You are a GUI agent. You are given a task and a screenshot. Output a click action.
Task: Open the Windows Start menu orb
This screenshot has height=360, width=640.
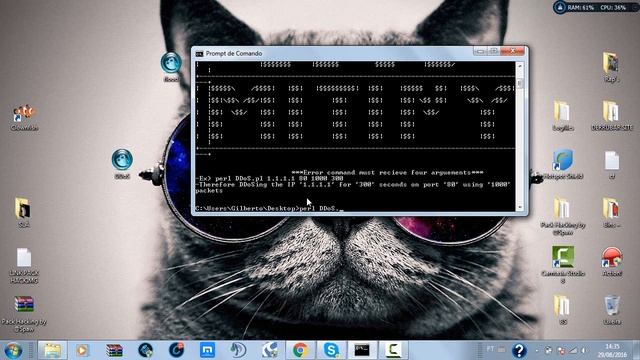13,350
